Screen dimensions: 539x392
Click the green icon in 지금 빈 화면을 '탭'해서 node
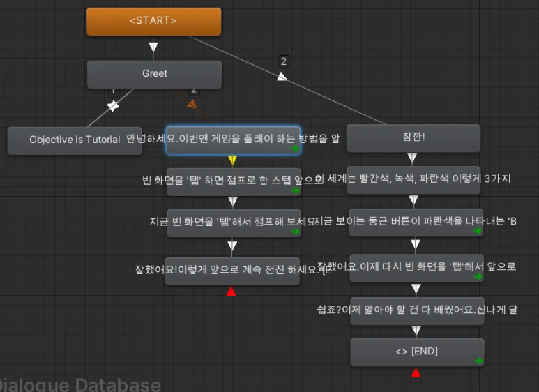coord(295,232)
